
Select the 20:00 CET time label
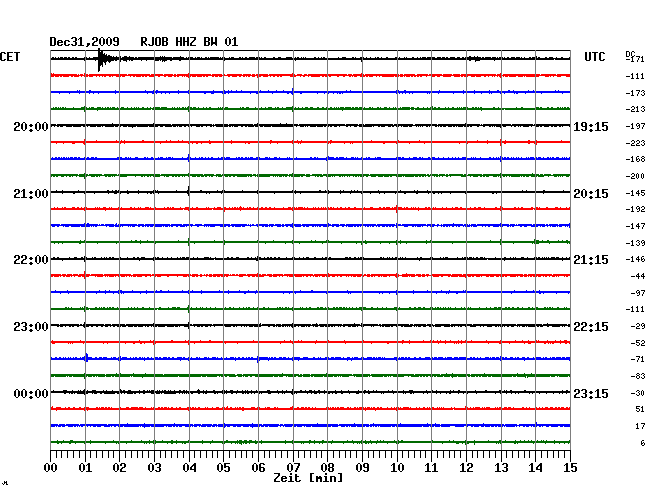31,126
